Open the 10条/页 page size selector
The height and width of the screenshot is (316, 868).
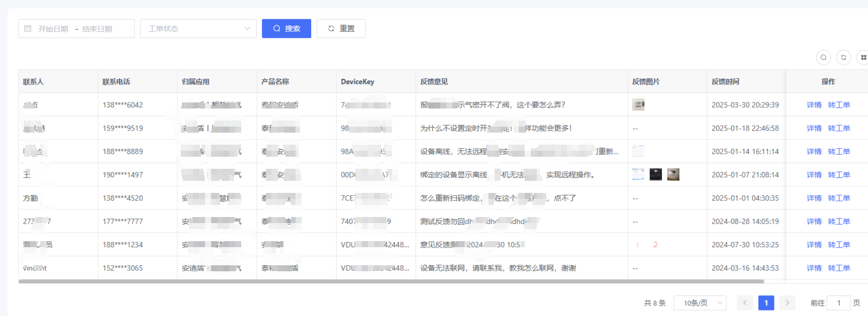700,303
